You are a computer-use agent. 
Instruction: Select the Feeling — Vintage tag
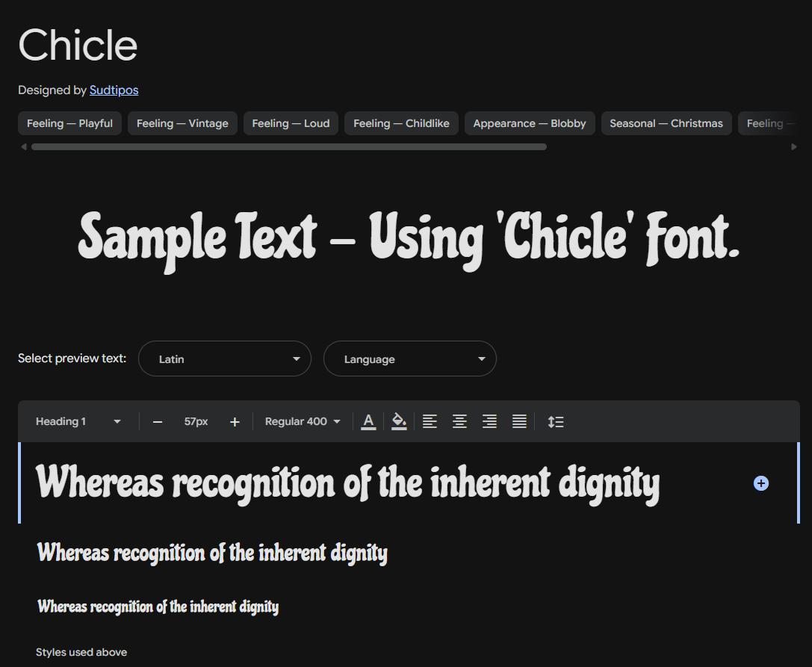tap(182, 123)
